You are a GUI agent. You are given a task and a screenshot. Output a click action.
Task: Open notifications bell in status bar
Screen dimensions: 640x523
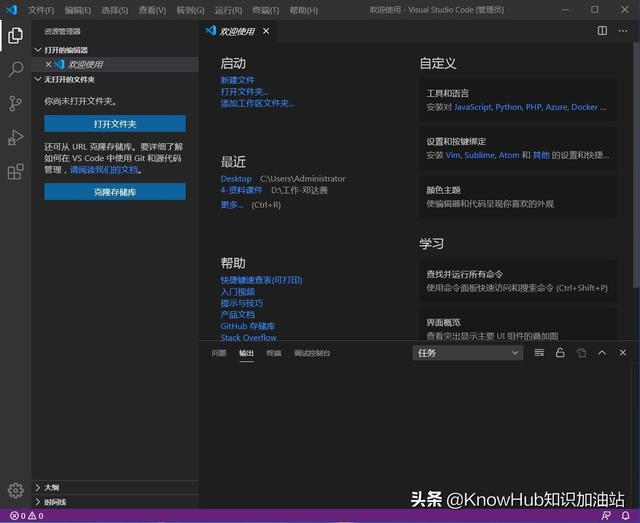[x=625, y=516]
